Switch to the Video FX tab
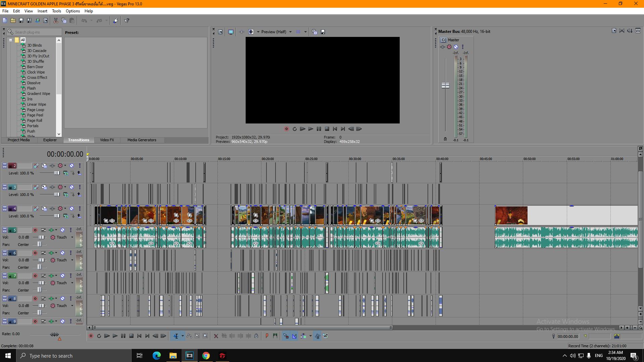Image resolution: width=644 pixels, height=362 pixels. pyautogui.click(x=107, y=140)
